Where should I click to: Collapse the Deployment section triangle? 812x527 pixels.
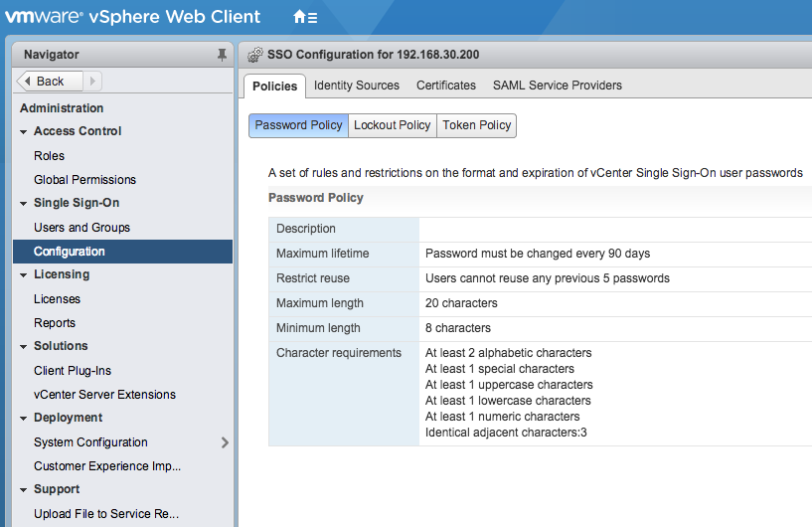[x=24, y=418]
